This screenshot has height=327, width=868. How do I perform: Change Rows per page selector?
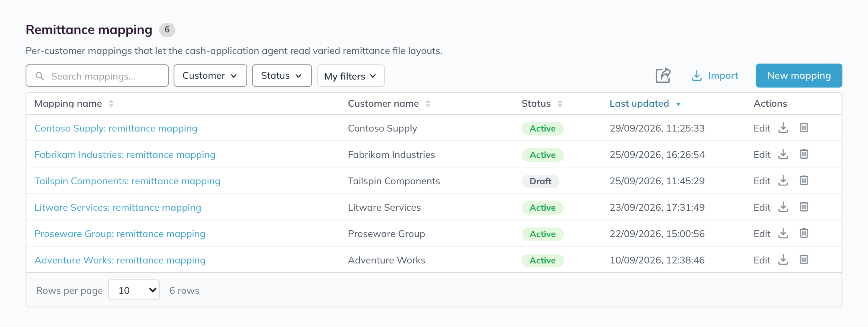coord(134,290)
